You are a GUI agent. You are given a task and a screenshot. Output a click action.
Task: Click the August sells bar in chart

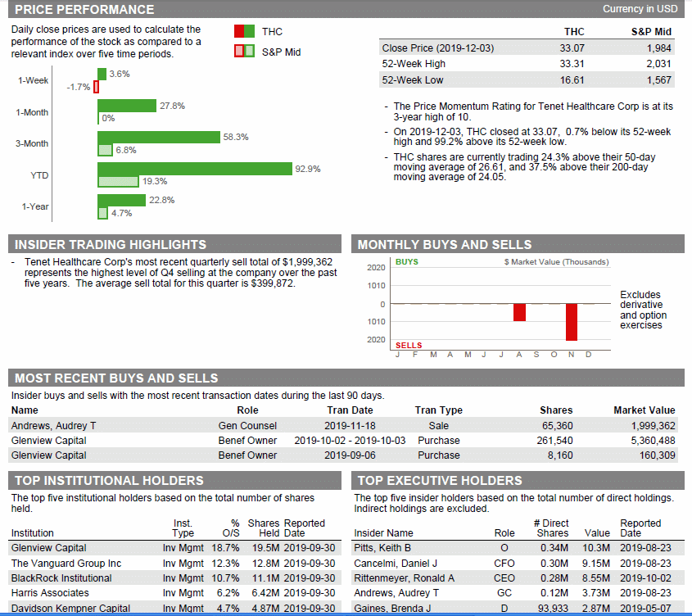click(519, 312)
